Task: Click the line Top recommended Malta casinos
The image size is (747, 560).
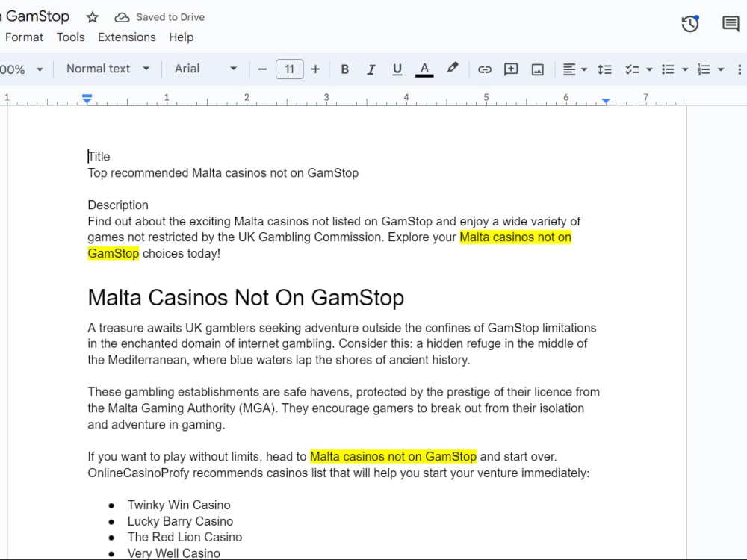Action: [x=223, y=173]
